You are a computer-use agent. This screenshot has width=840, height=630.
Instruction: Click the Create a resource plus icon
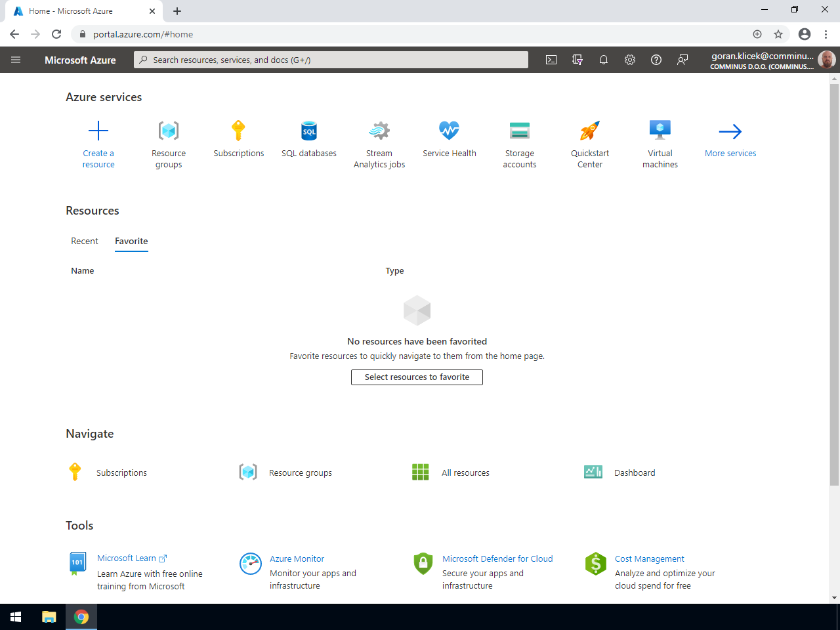coord(98,131)
